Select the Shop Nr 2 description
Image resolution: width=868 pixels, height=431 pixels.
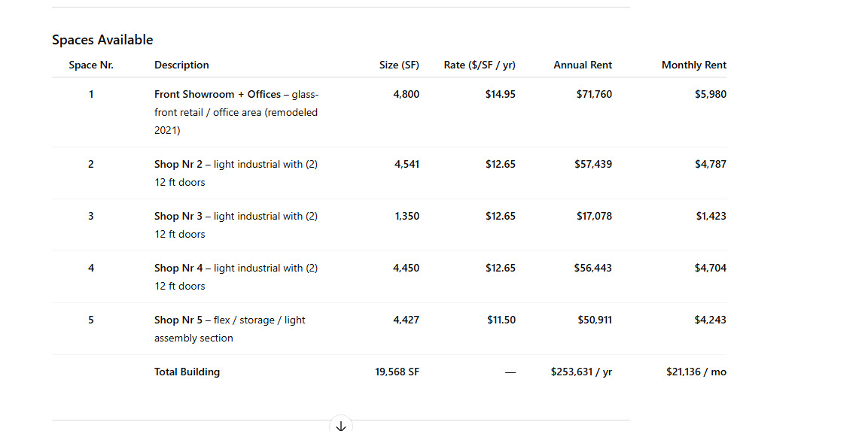coord(236,173)
